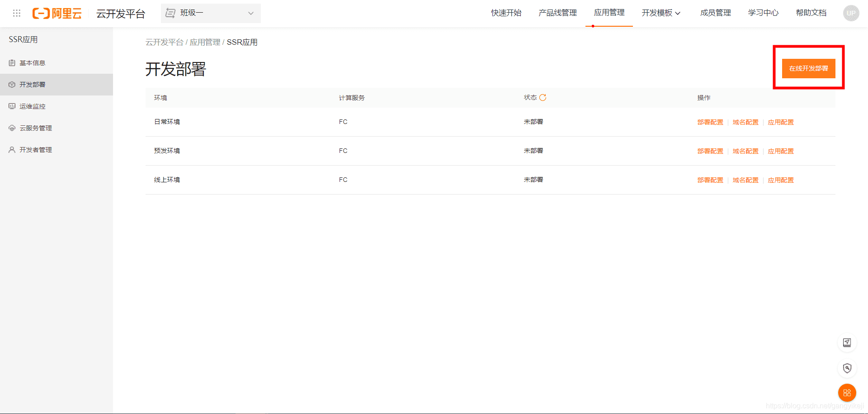Screen dimensions: 868x414
Task: Open 应用配置 for 预发环境
Action: point(781,151)
